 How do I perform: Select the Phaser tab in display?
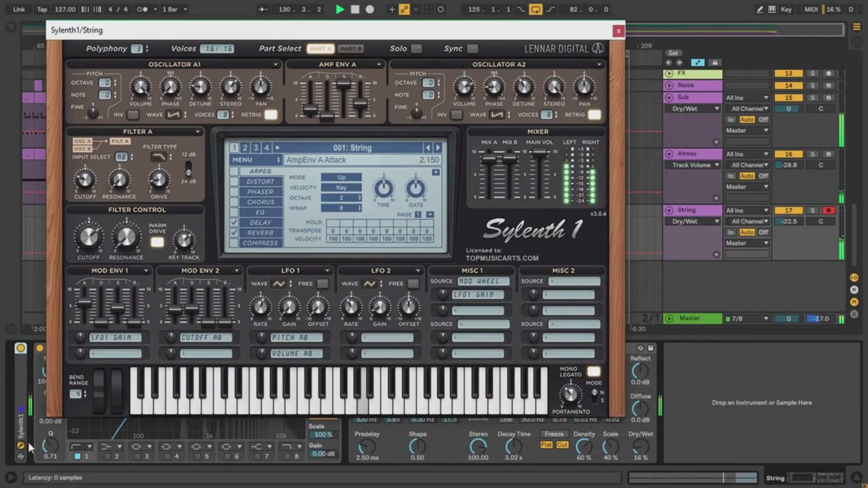(x=260, y=192)
